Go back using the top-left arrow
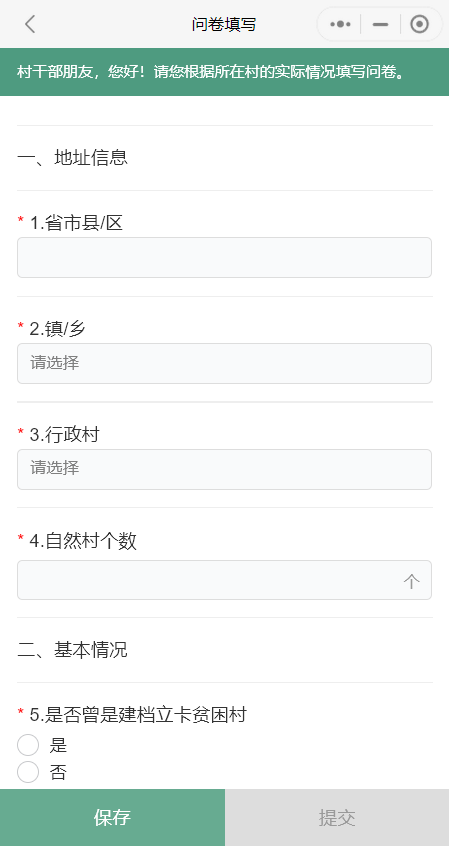This screenshot has height=846, width=449. pos(30,24)
